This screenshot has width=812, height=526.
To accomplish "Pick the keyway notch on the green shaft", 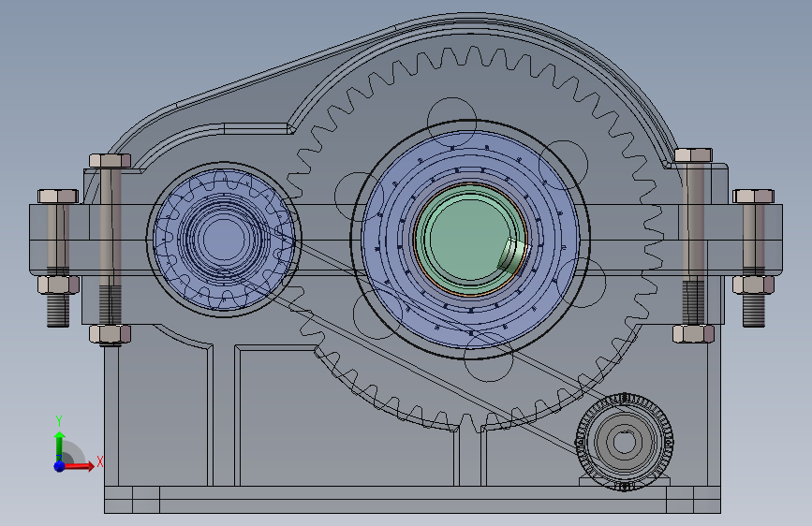I will tap(510, 255).
